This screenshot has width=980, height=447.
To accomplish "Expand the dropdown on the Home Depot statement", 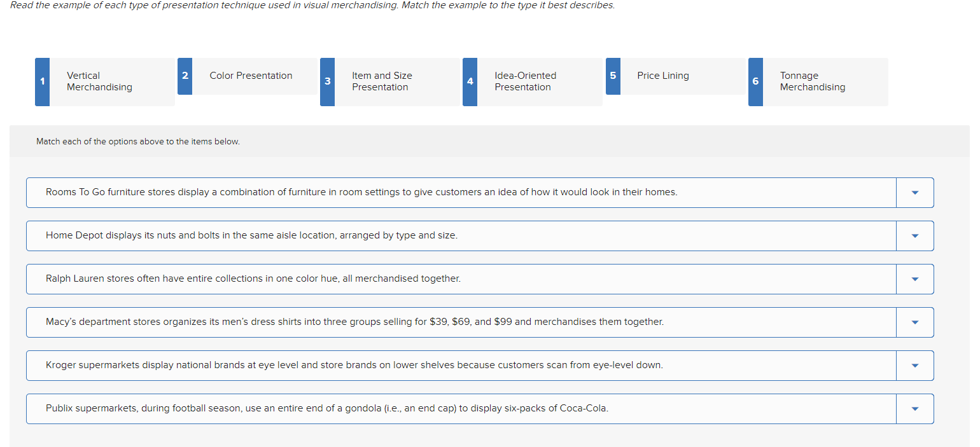I will [x=915, y=235].
